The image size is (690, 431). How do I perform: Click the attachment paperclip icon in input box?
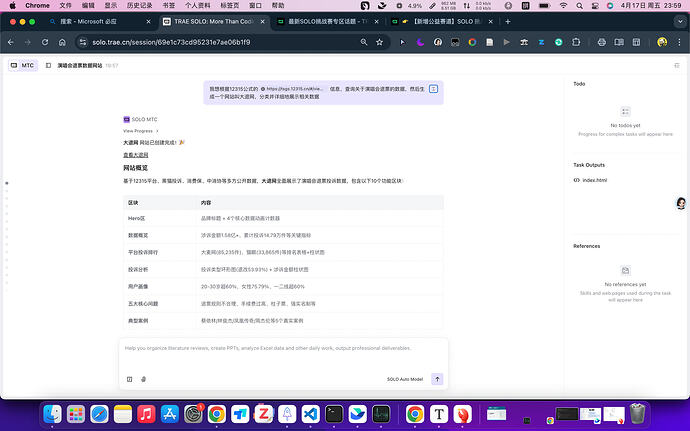tap(143, 379)
